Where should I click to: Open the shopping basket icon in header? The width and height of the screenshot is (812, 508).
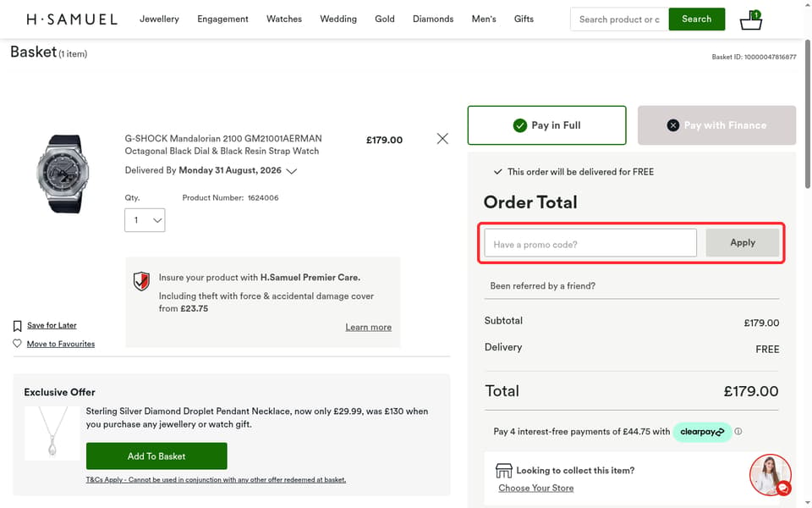coord(750,20)
